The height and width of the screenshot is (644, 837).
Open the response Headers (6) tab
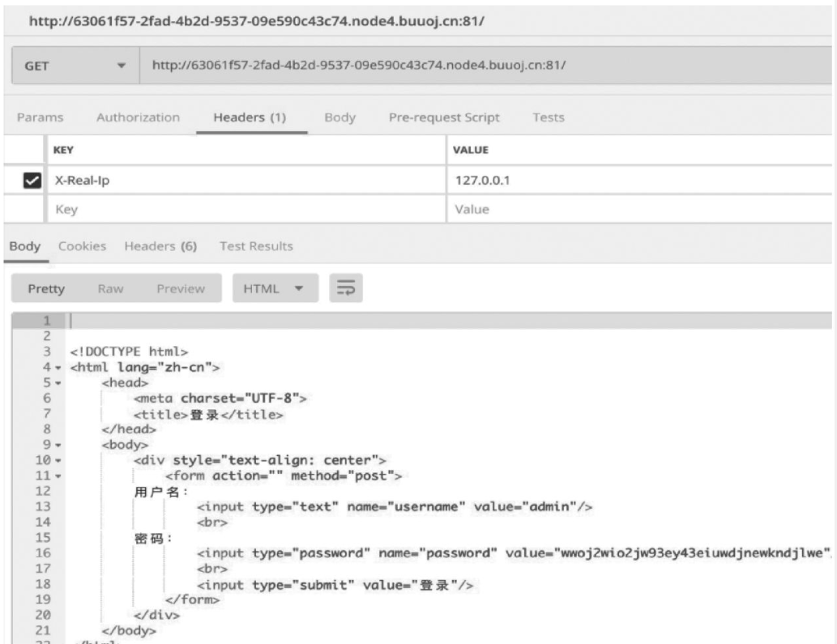[160, 246]
